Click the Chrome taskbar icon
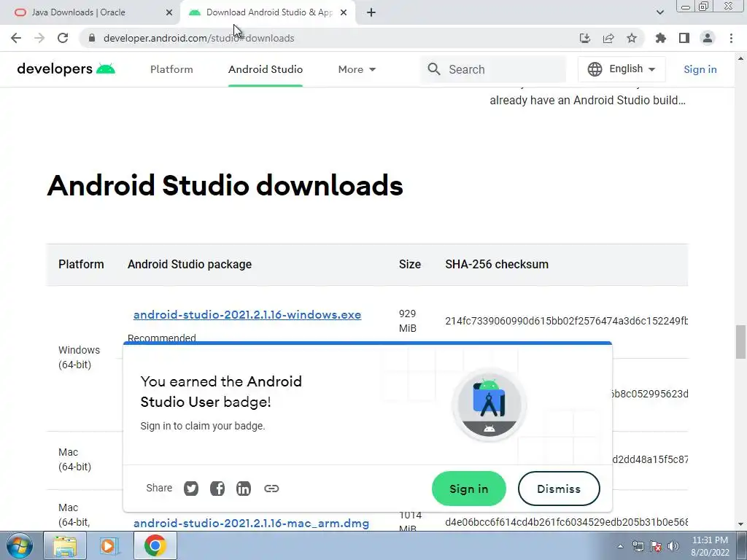 coord(155,545)
